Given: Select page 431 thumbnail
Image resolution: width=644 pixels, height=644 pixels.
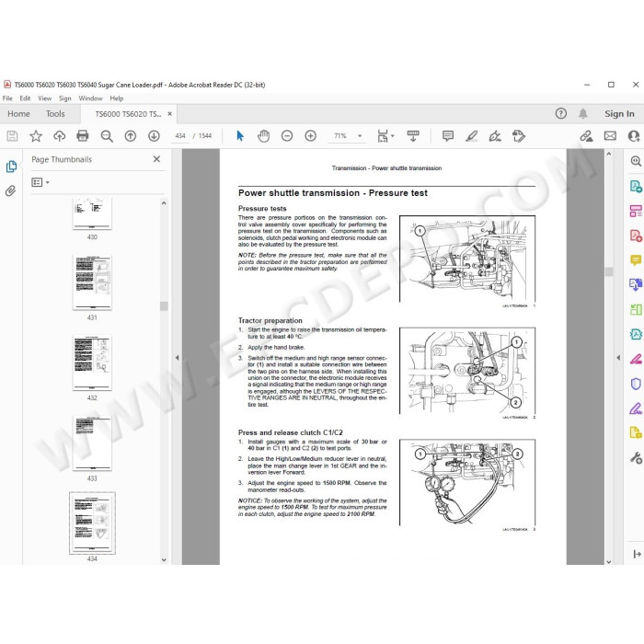Looking at the screenshot, I should click(x=92, y=282).
